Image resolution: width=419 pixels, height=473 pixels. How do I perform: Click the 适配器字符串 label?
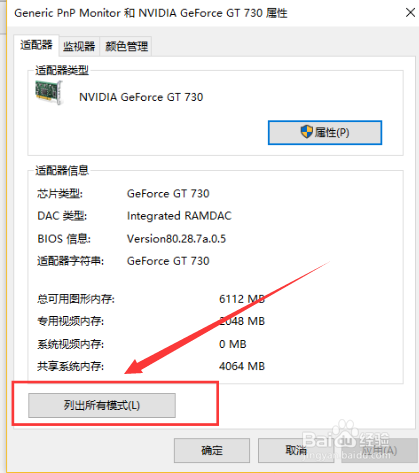point(70,261)
